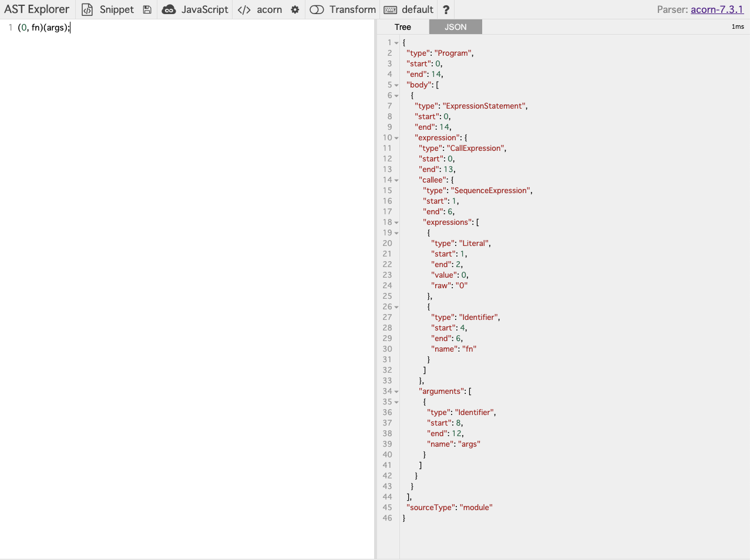Click the "sourceType": "module" line

(449, 507)
